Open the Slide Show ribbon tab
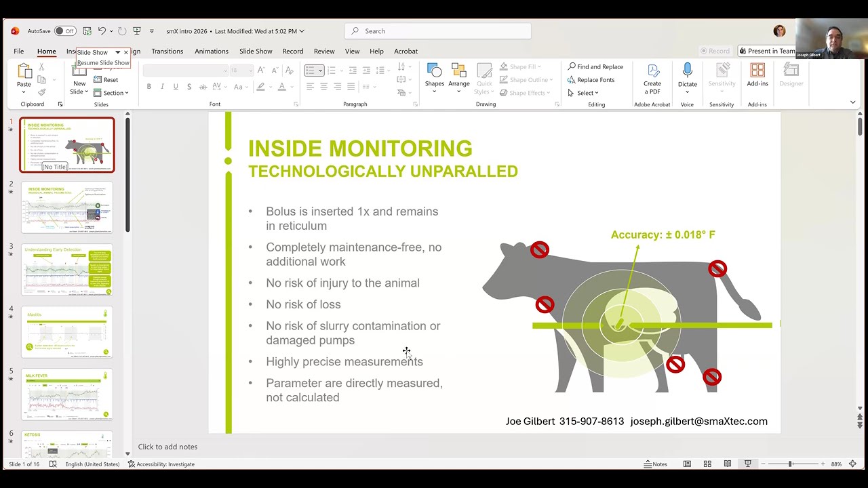 point(256,52)
